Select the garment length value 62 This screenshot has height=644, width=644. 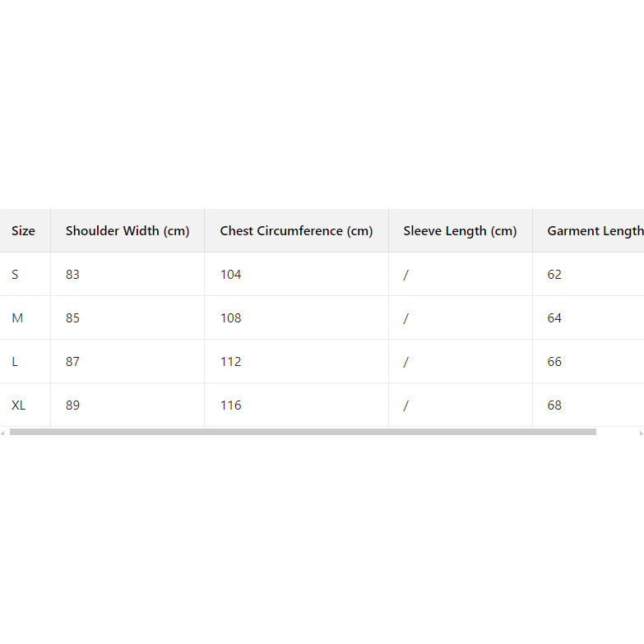pyautogui.click(x=554, y=275)
